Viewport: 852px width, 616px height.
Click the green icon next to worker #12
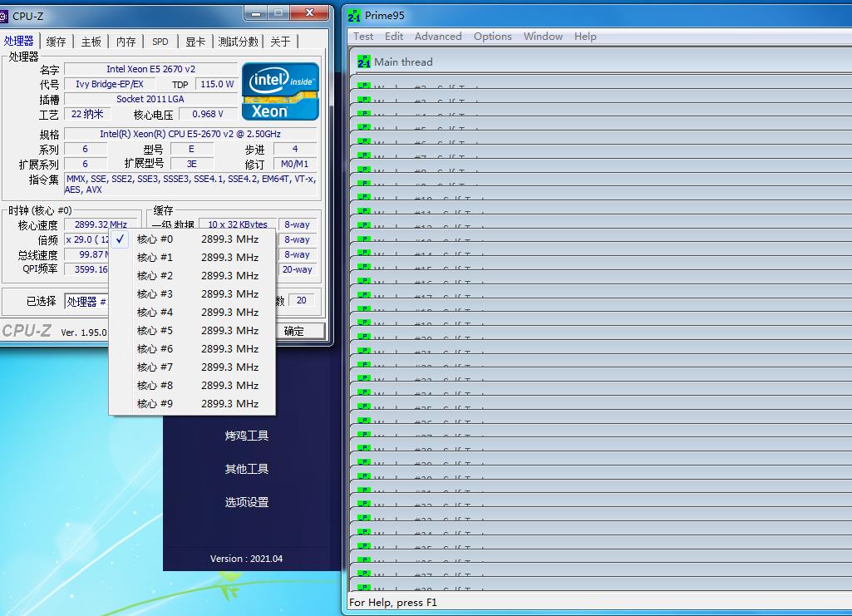tap(362, 225)
